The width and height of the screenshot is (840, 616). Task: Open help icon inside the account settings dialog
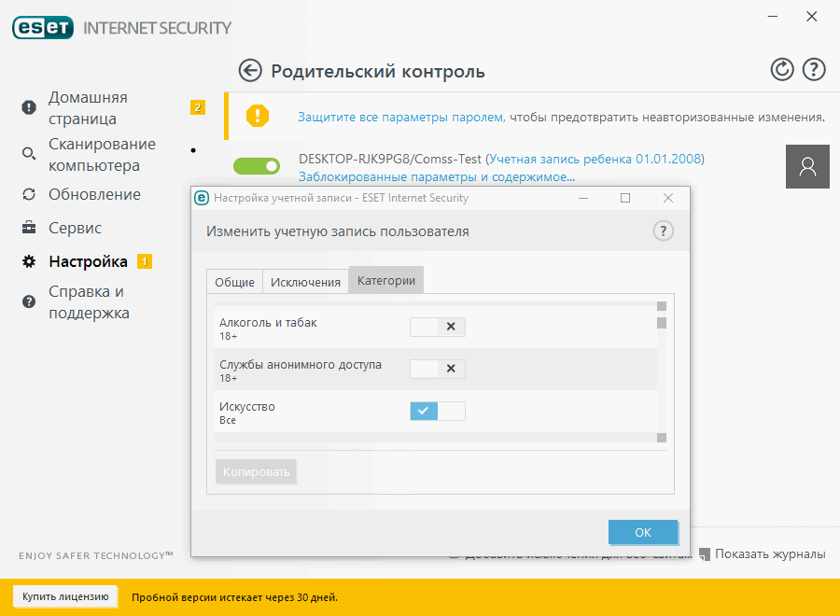(x=663, y=231)
